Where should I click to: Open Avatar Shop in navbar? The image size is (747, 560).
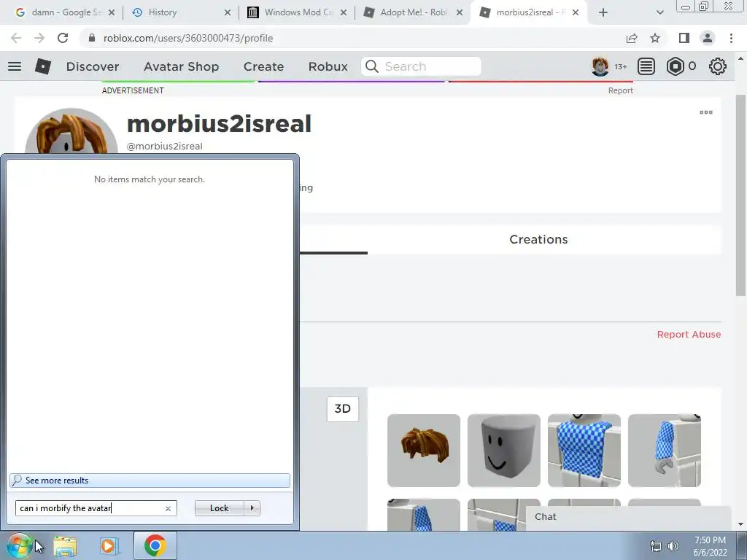point(181,66)
